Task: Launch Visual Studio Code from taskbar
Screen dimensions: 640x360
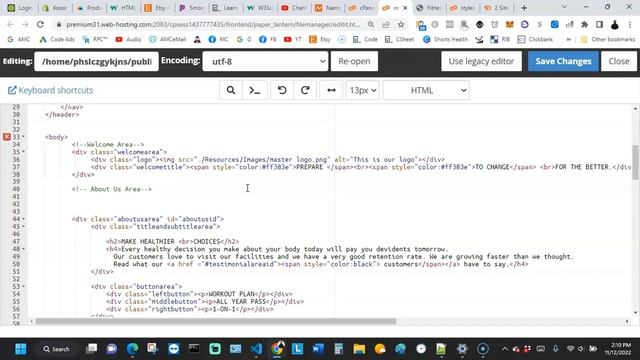Action: [x=256, y=349]
